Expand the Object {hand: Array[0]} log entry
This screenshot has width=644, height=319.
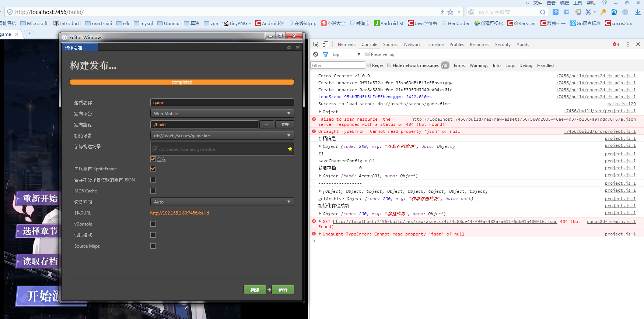(x=320, y=176)
